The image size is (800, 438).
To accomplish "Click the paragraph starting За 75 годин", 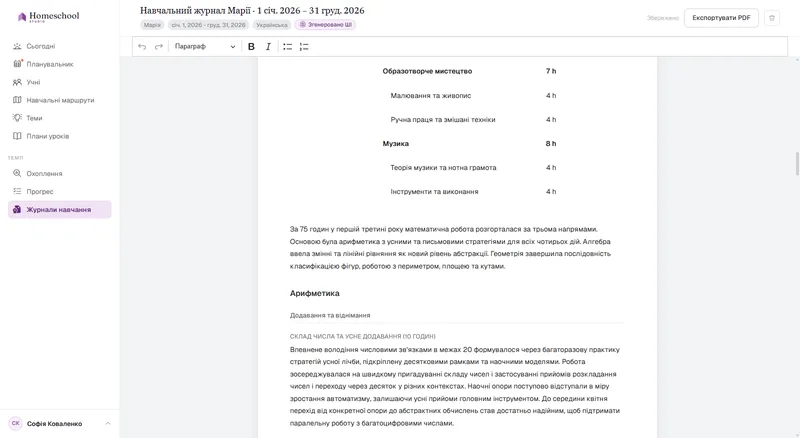I will [450, 248].
